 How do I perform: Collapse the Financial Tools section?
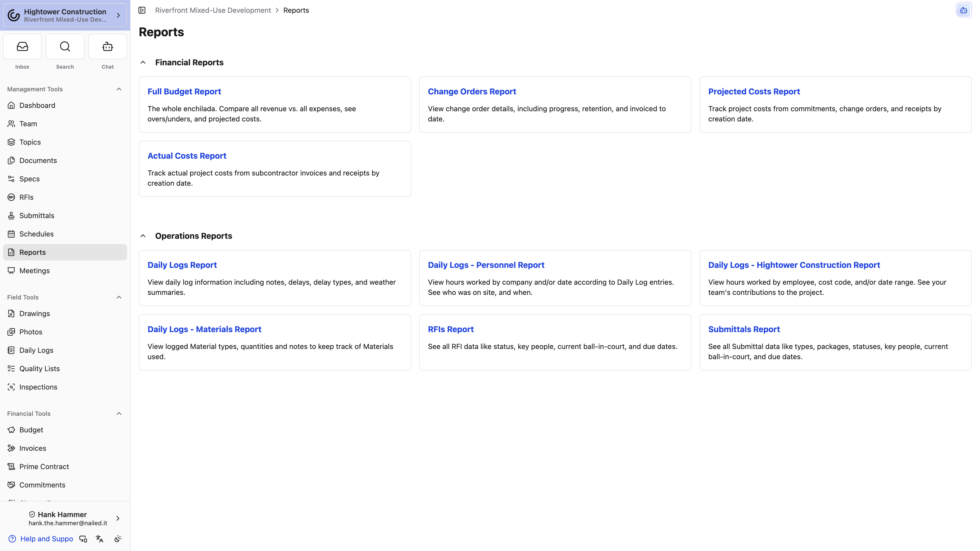[119, 414]
